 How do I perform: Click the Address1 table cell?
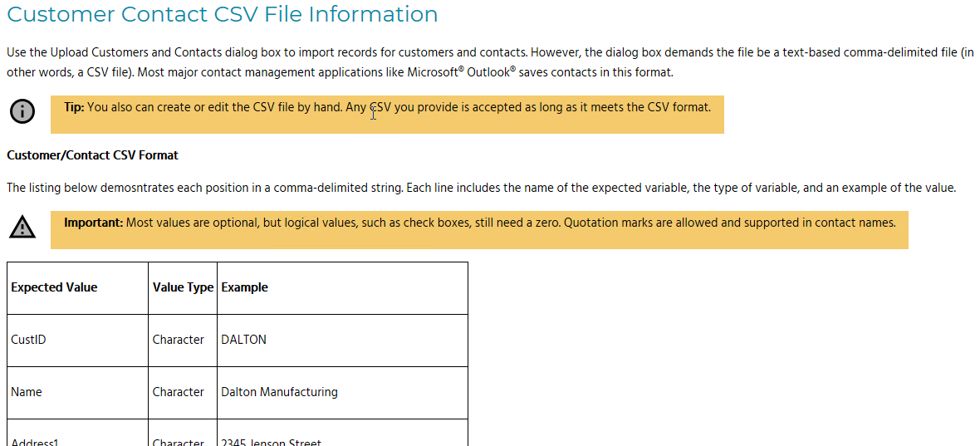77,433
